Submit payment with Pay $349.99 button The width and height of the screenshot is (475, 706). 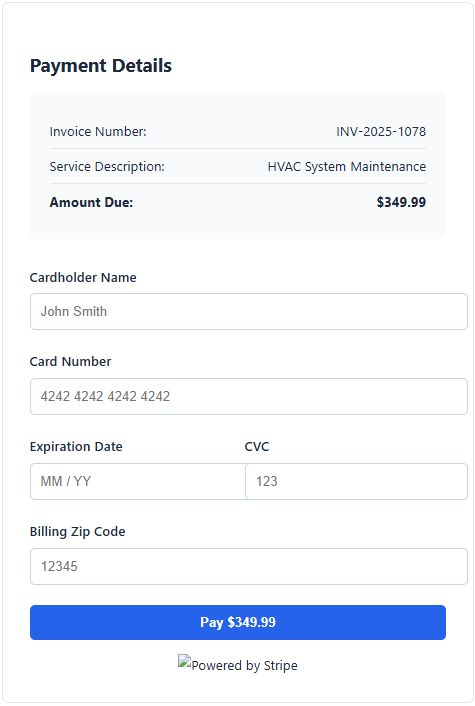tap(238, 622)
